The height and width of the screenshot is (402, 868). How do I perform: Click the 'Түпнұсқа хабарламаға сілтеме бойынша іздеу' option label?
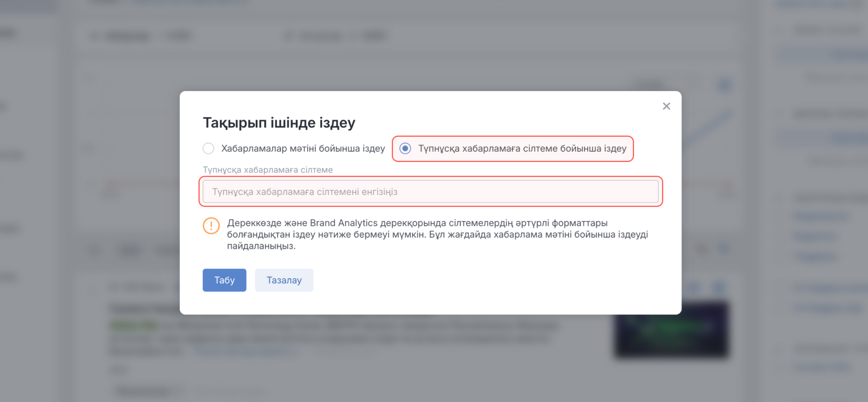tap(522, 149)
